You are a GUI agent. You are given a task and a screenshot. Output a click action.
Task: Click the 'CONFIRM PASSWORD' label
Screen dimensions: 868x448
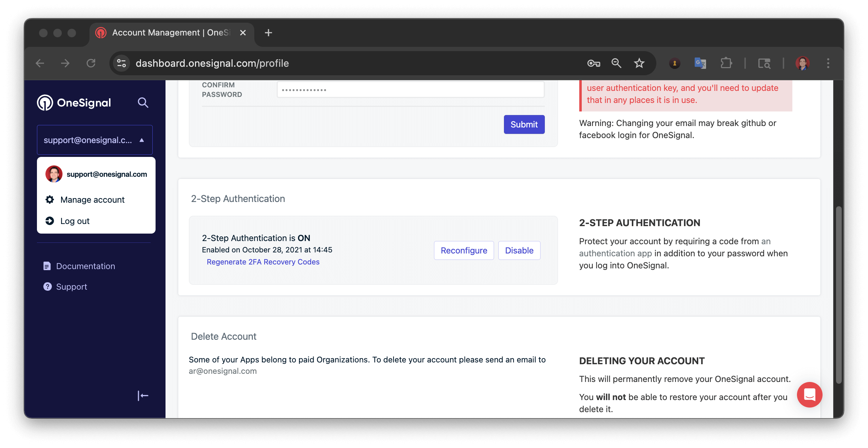(222, 89)
